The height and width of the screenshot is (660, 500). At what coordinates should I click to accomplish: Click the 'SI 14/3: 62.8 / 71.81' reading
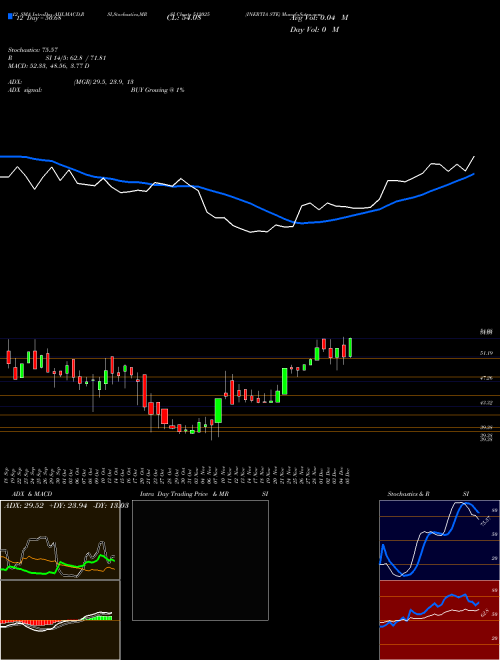click(x=76, y=58)
